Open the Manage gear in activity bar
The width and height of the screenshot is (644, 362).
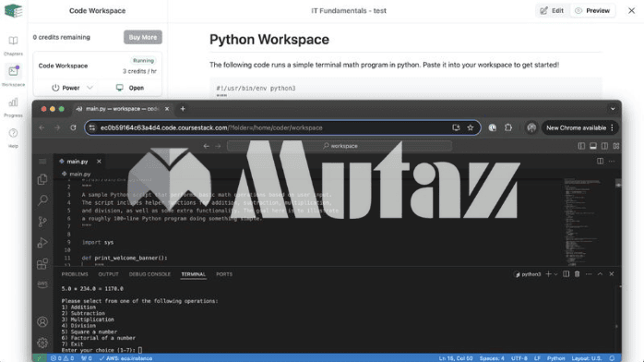click(x=42, y=343)
